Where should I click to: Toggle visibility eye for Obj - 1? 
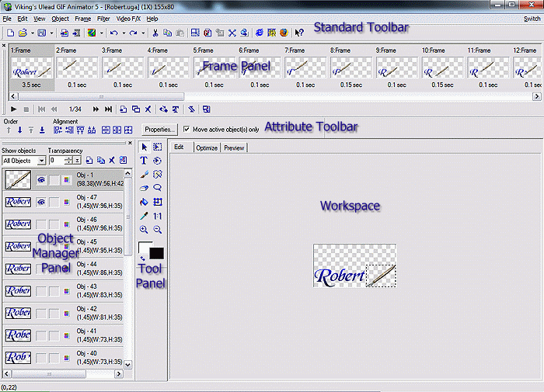pyautogui.click(x=41, y=180)
